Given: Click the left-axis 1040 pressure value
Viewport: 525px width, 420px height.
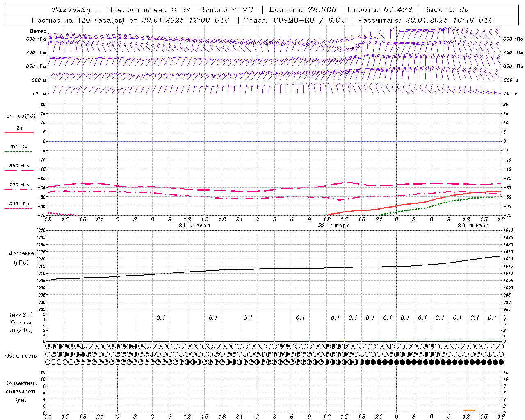Looking at the screenshot, I should pos(40,230).
